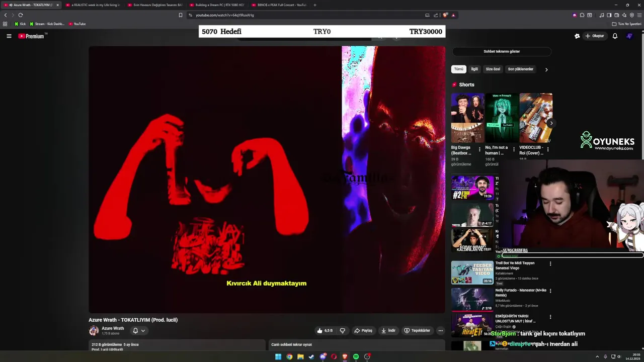Screen dimensions: 644x362
Task: Open the YouTube guide hamburger menu
Action: coord(9,36)
